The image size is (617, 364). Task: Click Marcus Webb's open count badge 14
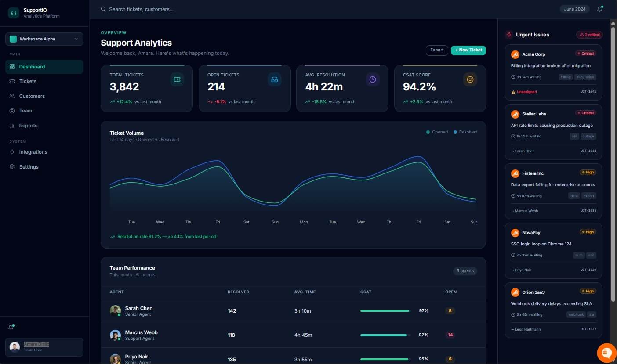coord(450,335)
